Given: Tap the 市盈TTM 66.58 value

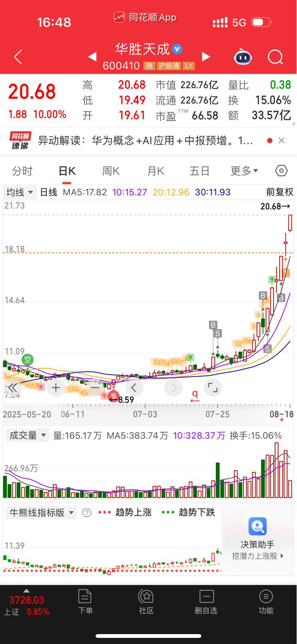Looking at the screenshot, I should pos(205,116).
